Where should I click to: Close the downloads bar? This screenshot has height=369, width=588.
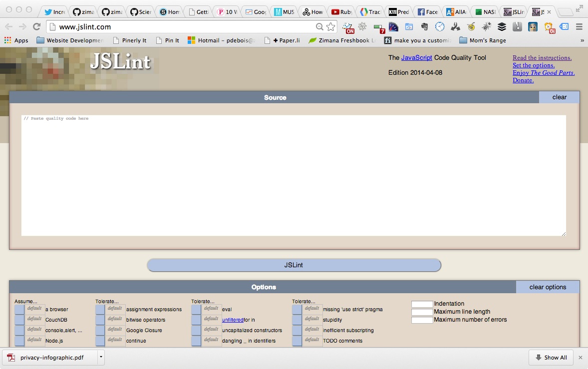point(581,358)
